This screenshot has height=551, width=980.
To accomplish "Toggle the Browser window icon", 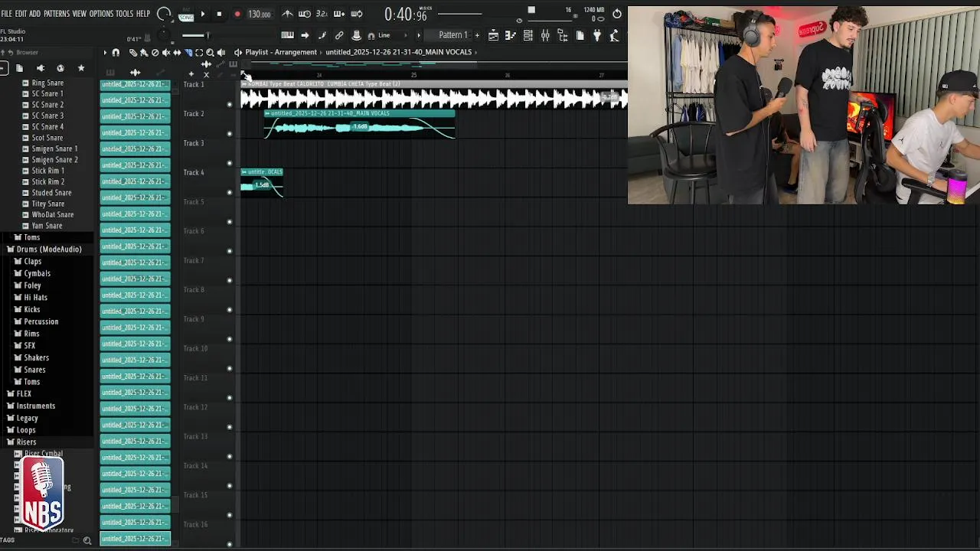I will point(563,35).
